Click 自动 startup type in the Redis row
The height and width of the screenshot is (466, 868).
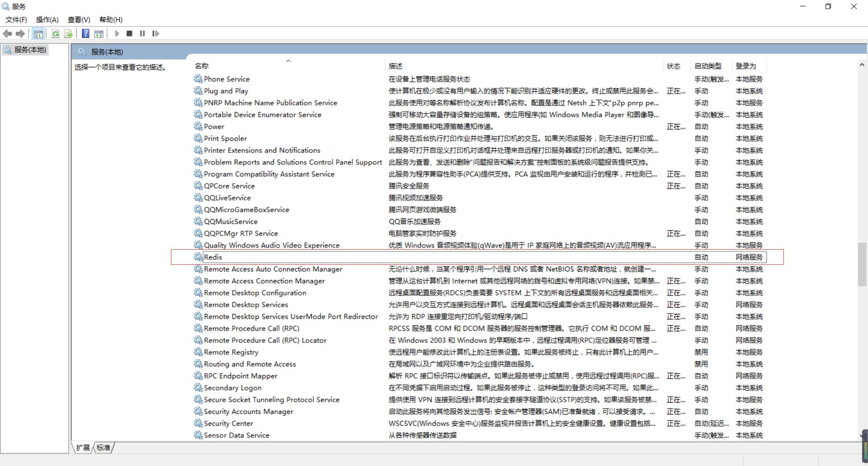tap(701, 257)
